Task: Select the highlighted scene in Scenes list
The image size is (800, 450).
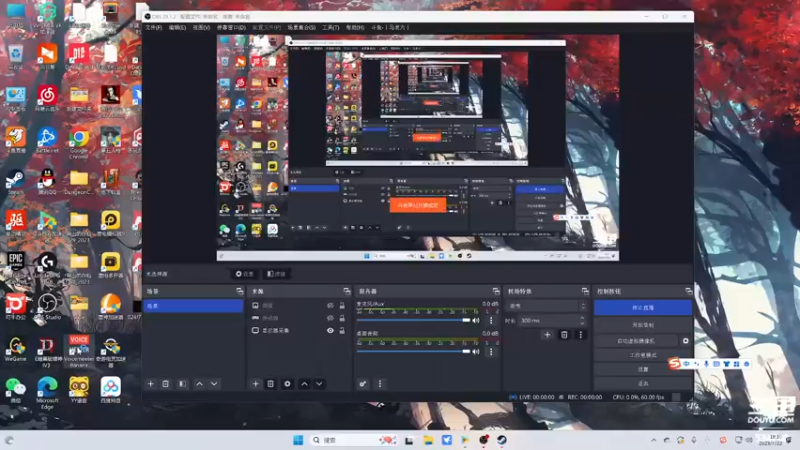Action: (194, 306)
